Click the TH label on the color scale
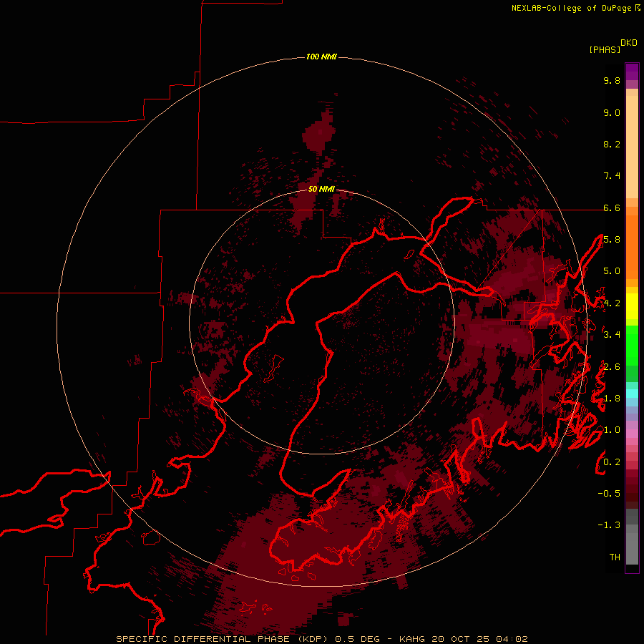 [x=615, y=557]
